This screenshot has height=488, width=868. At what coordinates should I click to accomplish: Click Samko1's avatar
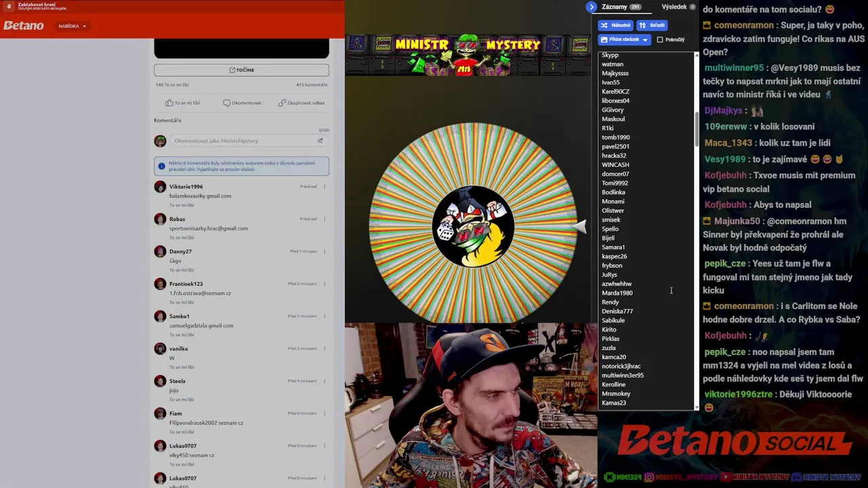[x=160, y=317]
